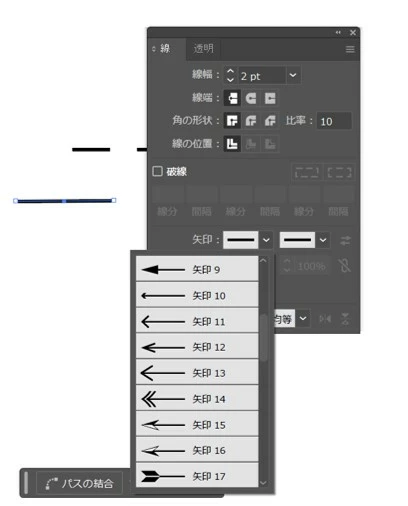Open the 均等 profile dropdown arrow

(303, 319)
